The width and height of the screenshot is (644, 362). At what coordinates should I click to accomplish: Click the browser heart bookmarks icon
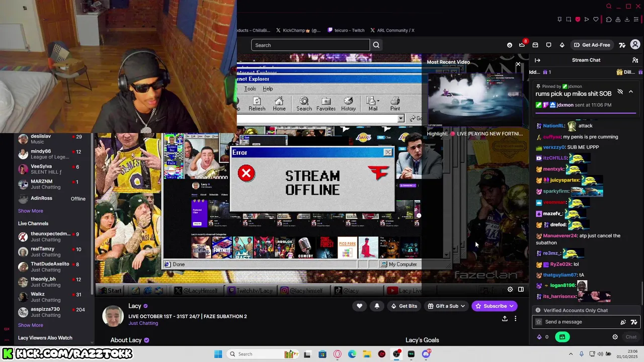596,20
